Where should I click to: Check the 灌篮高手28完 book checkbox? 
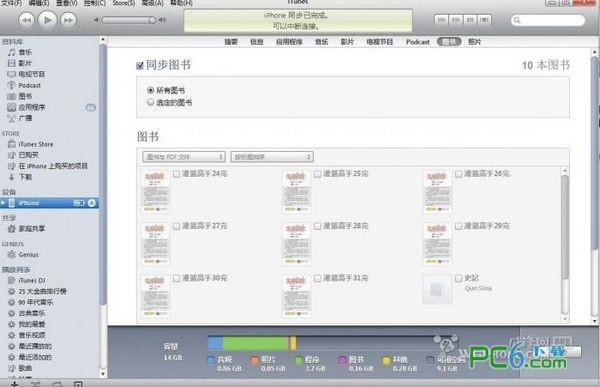click(x=318, y=226)
